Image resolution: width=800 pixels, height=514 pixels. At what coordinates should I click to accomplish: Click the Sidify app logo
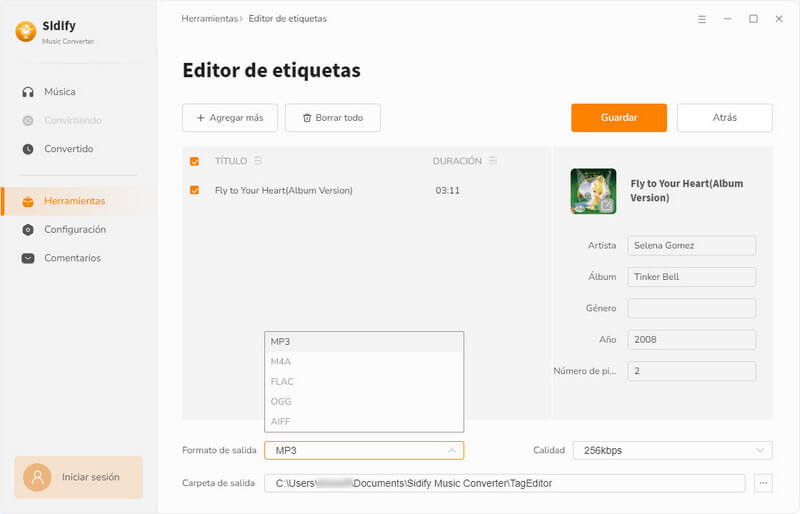[x=26, y=32]
